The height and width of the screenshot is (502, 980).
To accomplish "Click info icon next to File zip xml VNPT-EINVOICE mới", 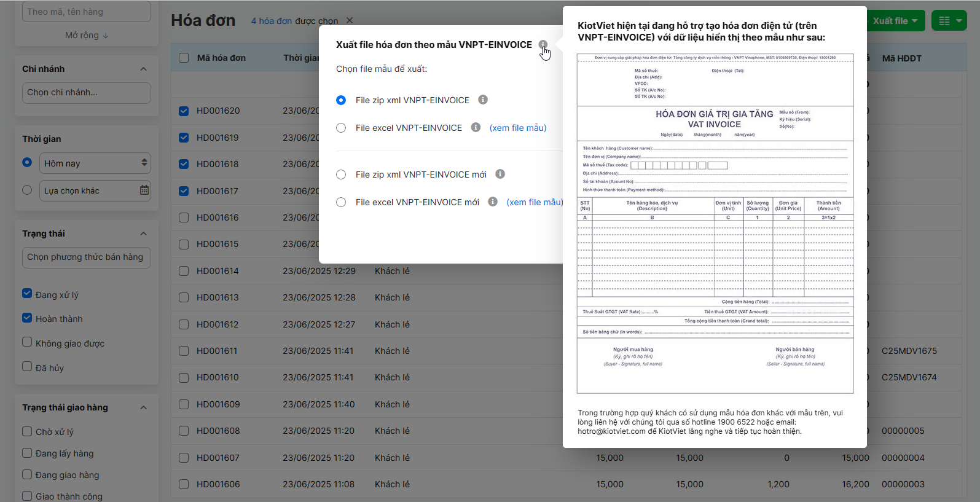I will coord(500,174).
